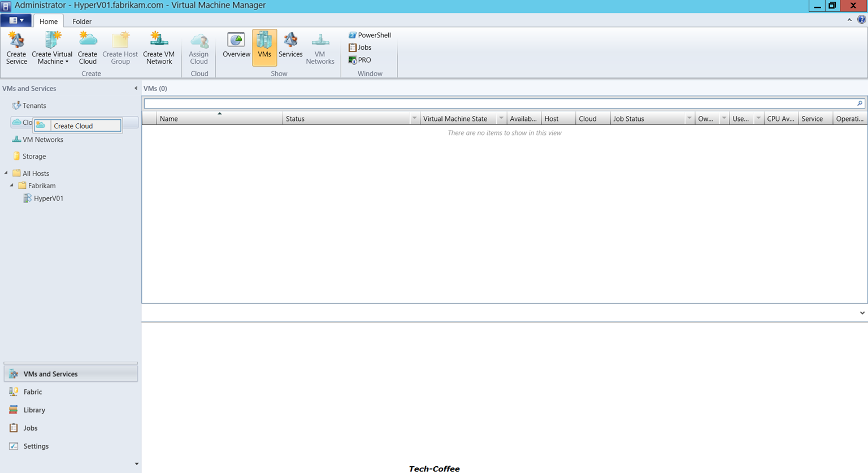The width and height of the screenshot is (868, 473).
Task: Click the Help question mark icon
Action: [x=861, y=20]
